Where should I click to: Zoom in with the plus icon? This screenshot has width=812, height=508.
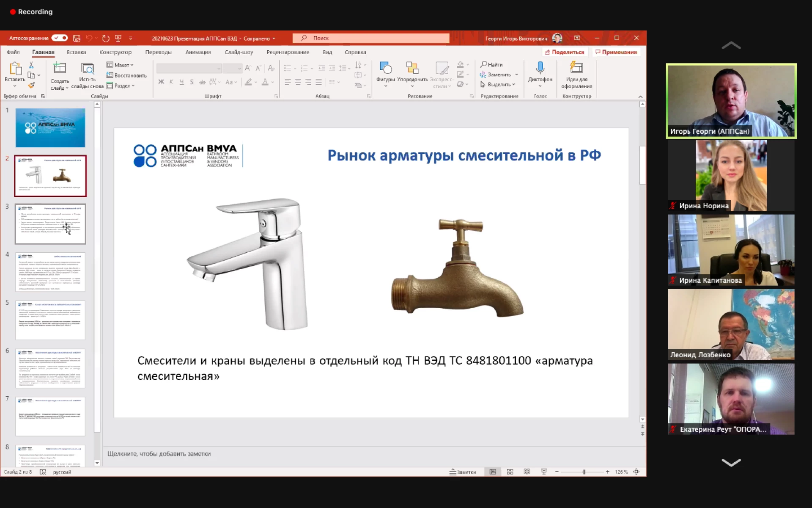607,472
